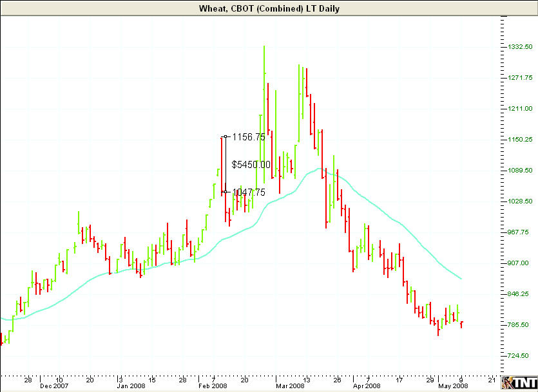This screenshot has height=392, width=538.
Task: Click the TNT logo icon
Action: [519, 383]
